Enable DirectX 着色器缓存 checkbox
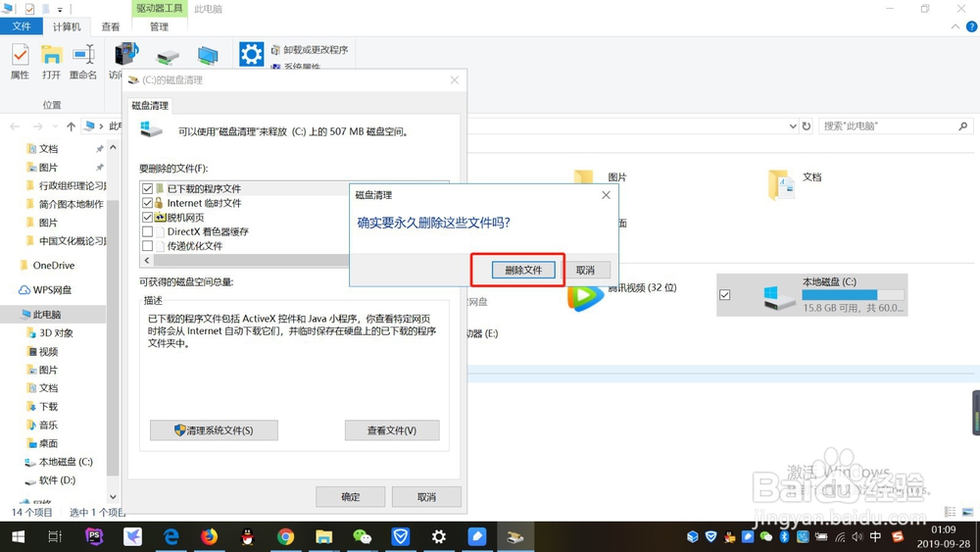Image resolution: width=980 pixels, height=552 pixels. tap(148, 231)
